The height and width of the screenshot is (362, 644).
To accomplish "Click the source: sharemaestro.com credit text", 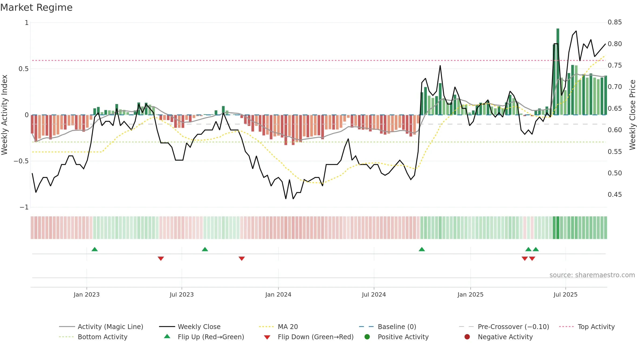I will coord(592,275).
